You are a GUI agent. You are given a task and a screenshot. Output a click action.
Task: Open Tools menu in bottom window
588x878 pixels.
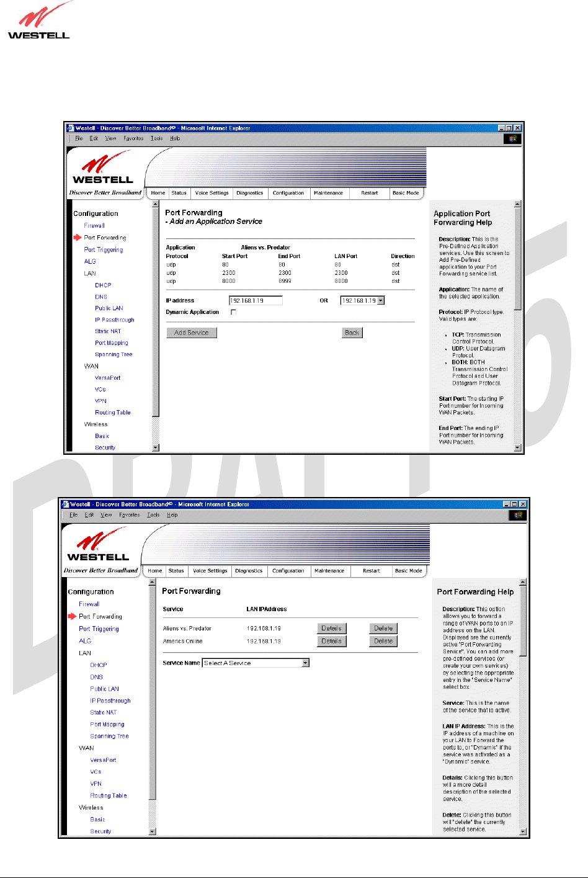(x=153, y=515)
